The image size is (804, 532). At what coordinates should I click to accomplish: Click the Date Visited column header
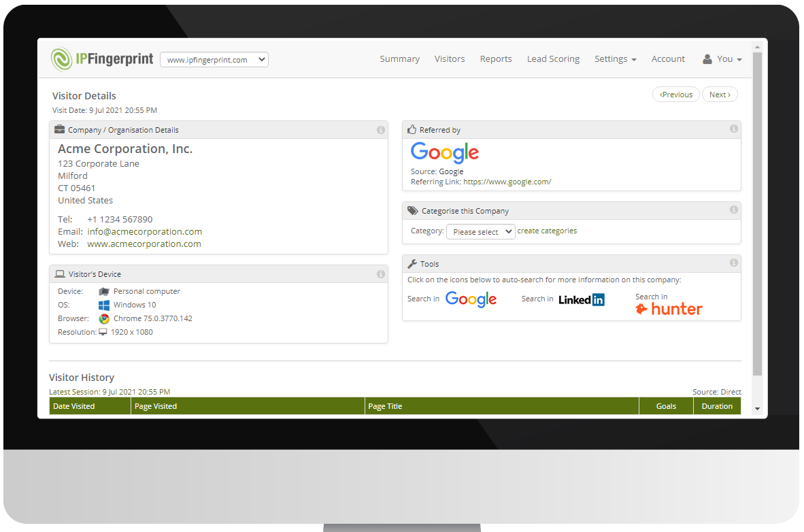point(90,405)
